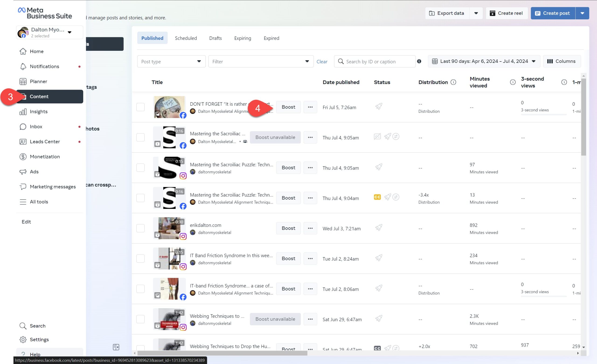Click Edit in the sidebar
Screen dimensions: 597x364
(x=26, y=222)
